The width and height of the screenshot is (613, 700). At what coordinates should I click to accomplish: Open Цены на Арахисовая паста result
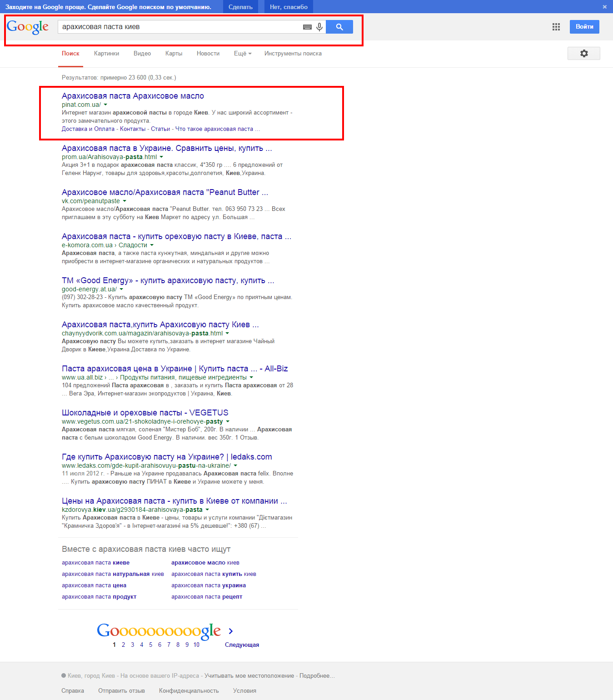point(174,501)
